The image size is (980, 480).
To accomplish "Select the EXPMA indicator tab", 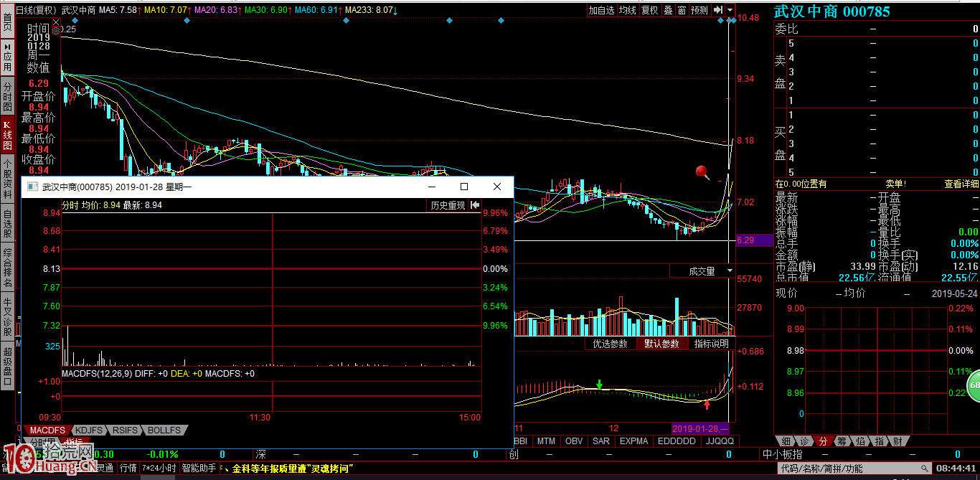I will [633, 441].
